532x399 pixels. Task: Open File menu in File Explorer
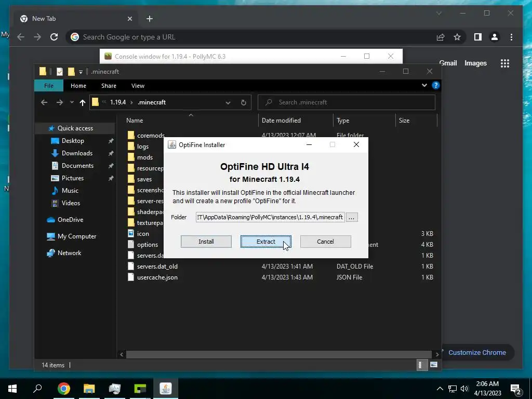(49, 86)
